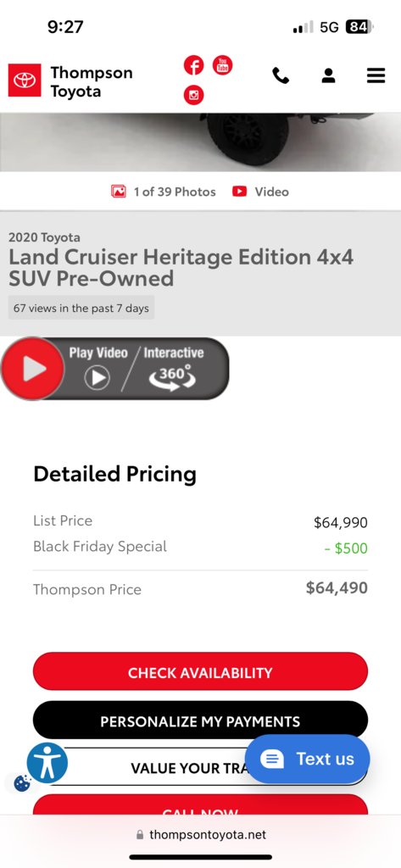
Task: Click the CHECK AVAILABILITY button
Action: (x=200, y=671)
